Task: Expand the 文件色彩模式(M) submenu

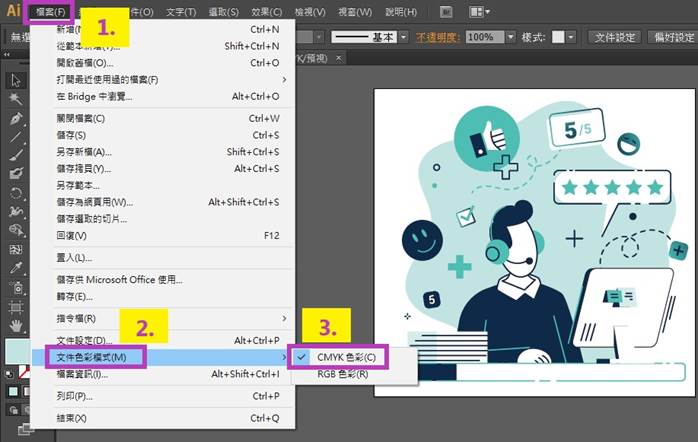Action: (284, 357)
